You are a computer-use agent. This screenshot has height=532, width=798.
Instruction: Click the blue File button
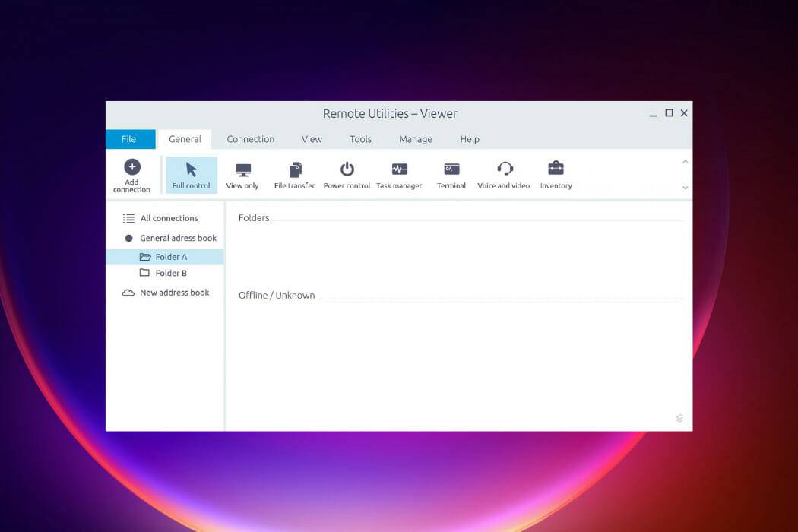click(130, 139)
